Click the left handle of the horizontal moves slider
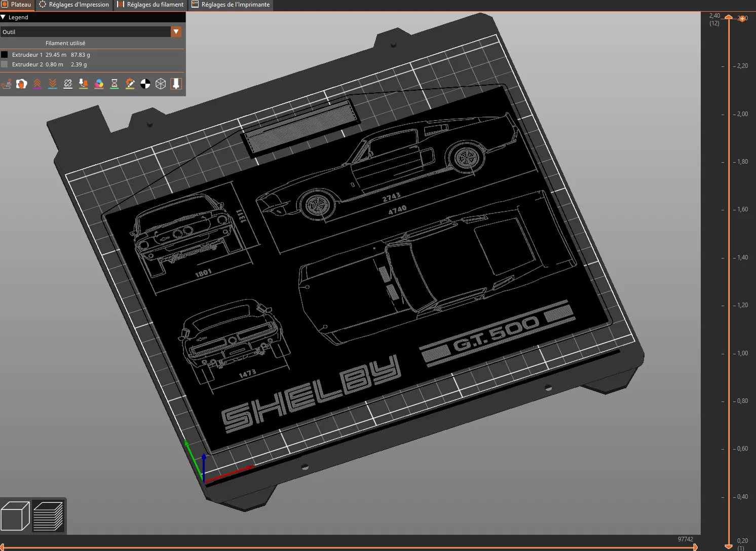756x551 pixels. click(x=2, y=547)
